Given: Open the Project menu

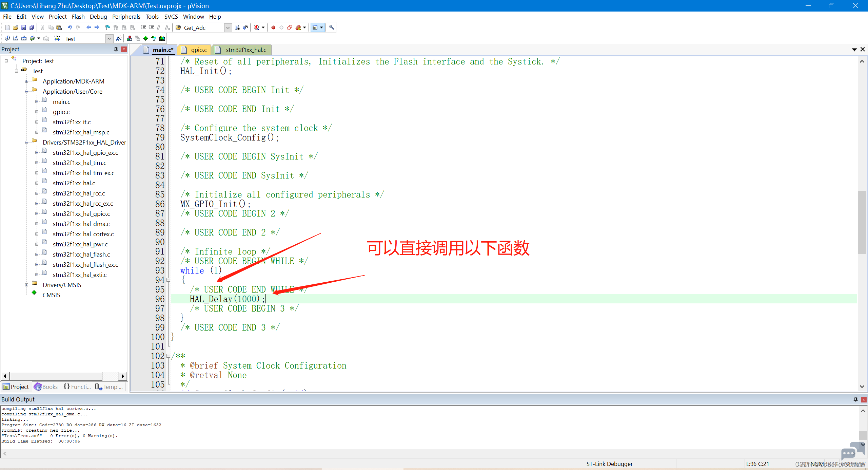Looking at the screenshot, I should tap(58, 17).
